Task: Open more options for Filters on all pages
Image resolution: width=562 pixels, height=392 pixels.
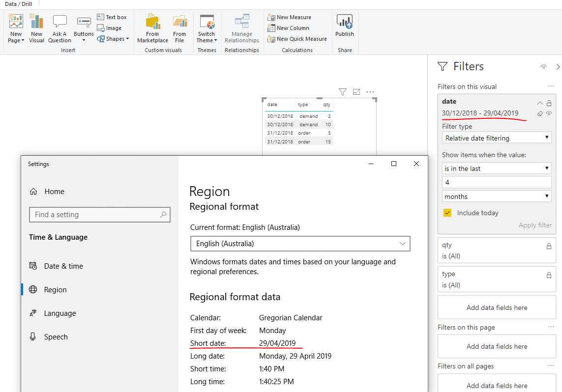Action: tap(551, 365)
